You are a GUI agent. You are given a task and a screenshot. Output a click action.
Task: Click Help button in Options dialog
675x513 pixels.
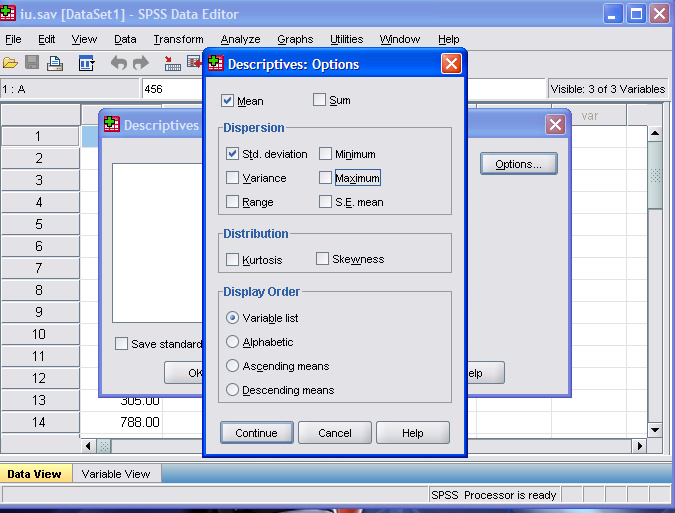pos(413,433)
